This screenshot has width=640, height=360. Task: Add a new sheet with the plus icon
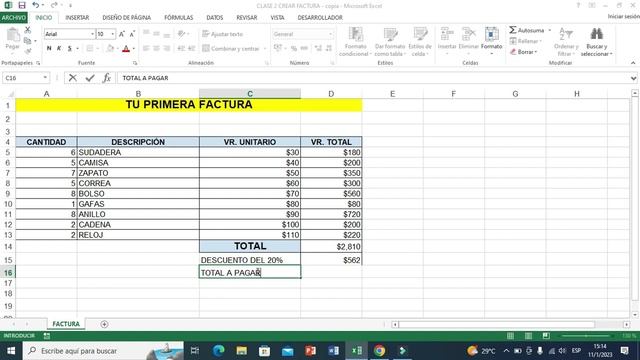pyautogui.click(x=104, y=324)
